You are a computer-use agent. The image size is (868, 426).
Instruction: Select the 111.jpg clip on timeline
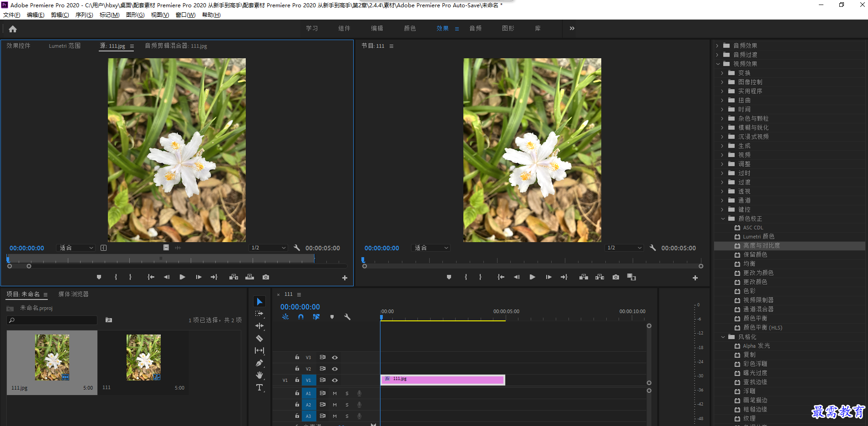[x=443, y=380]
